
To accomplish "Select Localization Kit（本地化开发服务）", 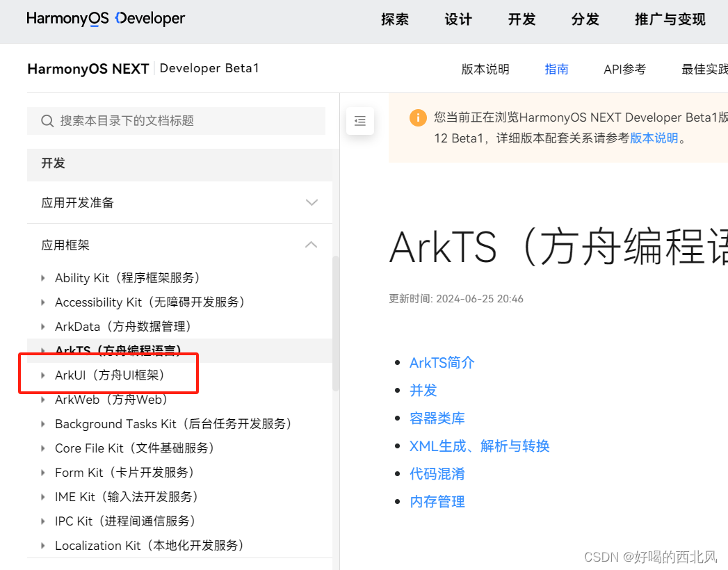I will tap(149, 546).
